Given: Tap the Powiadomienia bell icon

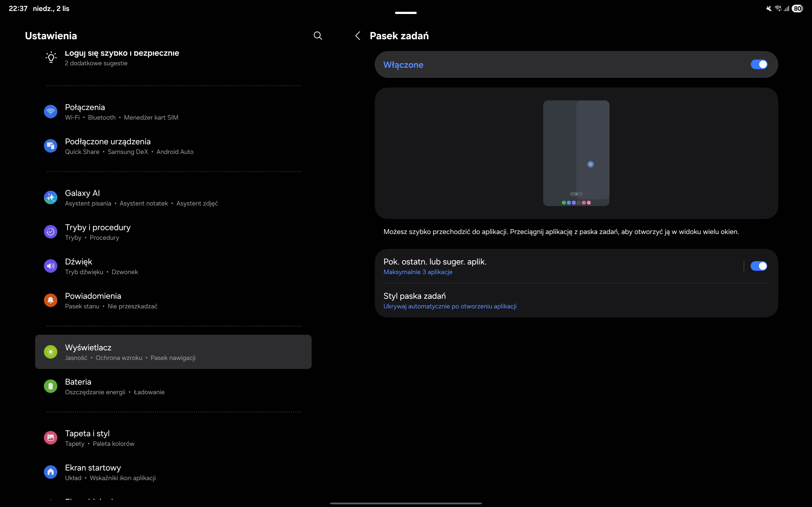Looking at the screenshot, I should coord(51,300).
